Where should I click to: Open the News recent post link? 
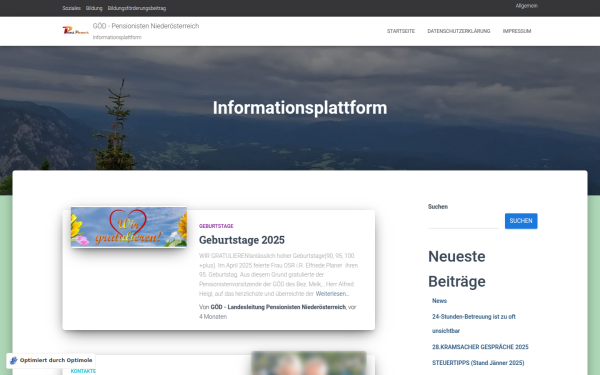click(x=439, y=301)
